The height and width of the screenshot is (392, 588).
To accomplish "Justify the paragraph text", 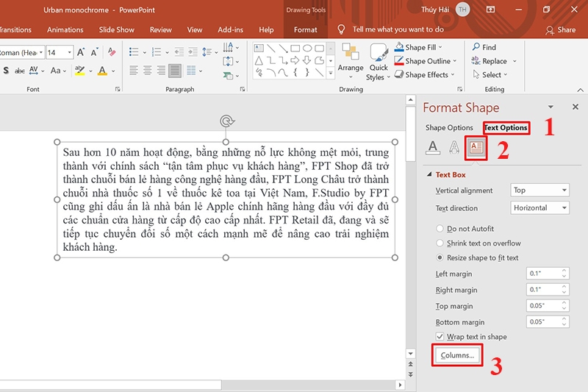I will click(175, 71).
